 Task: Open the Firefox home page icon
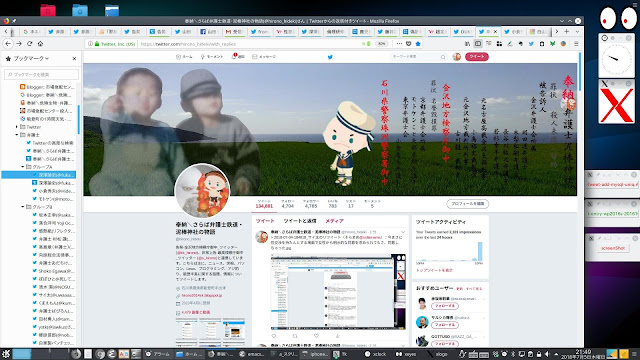point(40,44)
